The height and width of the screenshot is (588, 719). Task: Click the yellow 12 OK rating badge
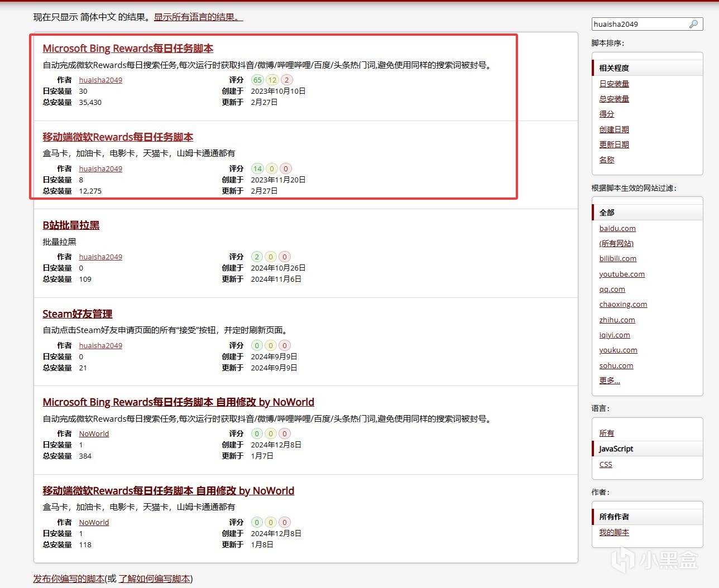point(272,80)
